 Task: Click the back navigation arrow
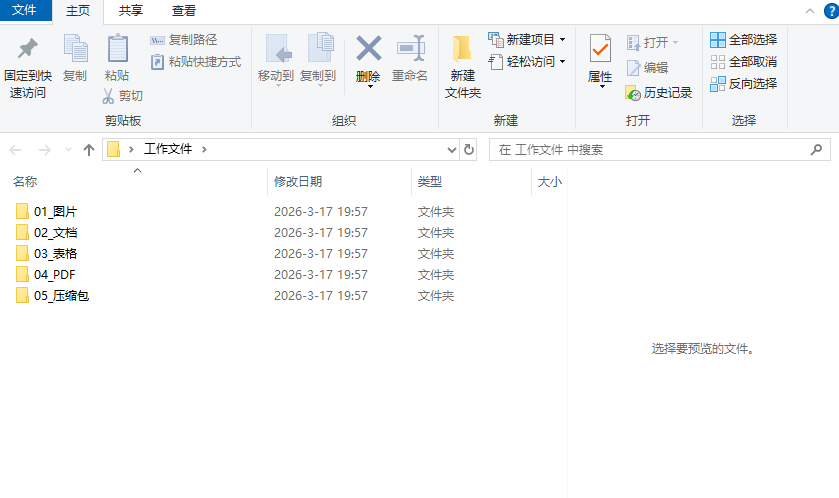pos(16,150)
